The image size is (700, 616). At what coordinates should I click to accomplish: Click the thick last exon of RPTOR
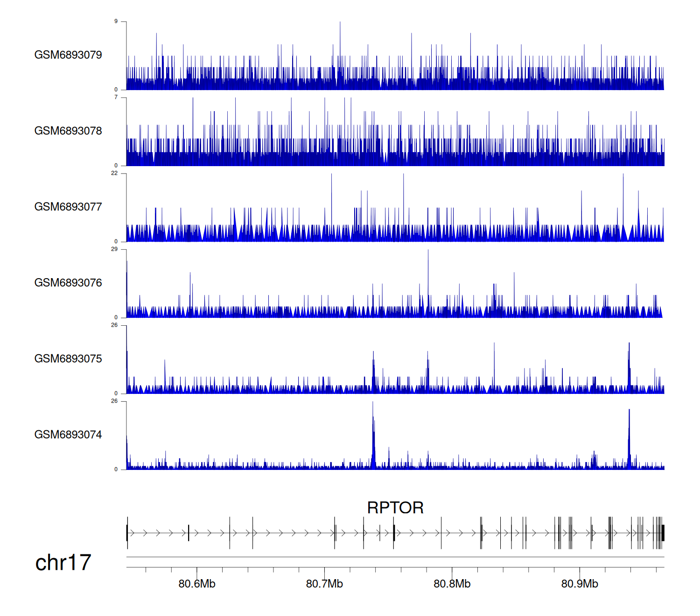coord(663,533)
